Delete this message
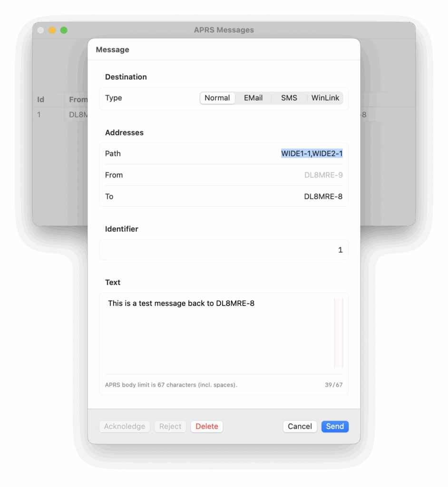 [206, 427]
